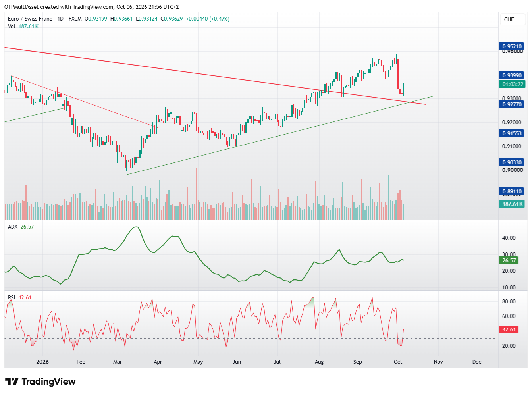This screenshot has height=395, width=532.
Task: Click the 0.89110 price level label
Action: [x=512, y=191]
